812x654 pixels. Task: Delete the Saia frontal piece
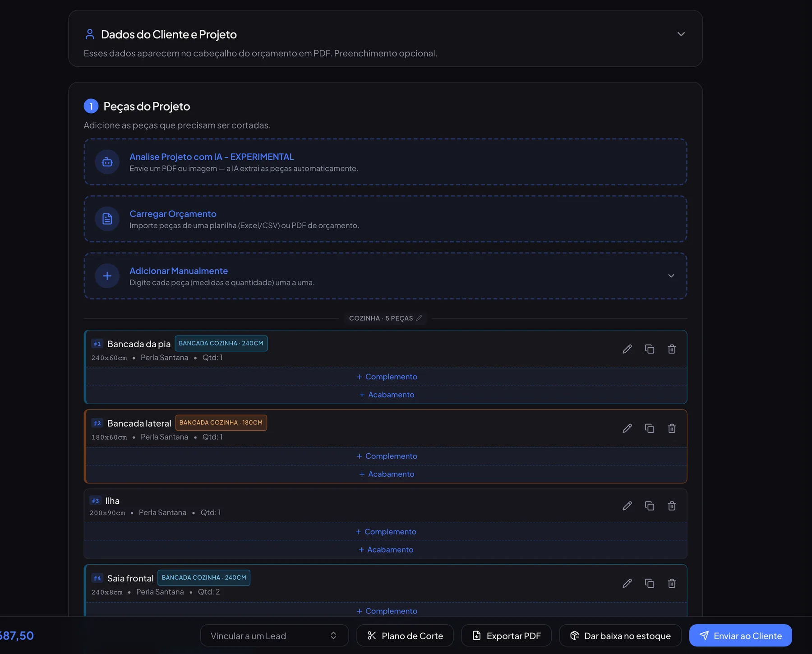(672, 584)
